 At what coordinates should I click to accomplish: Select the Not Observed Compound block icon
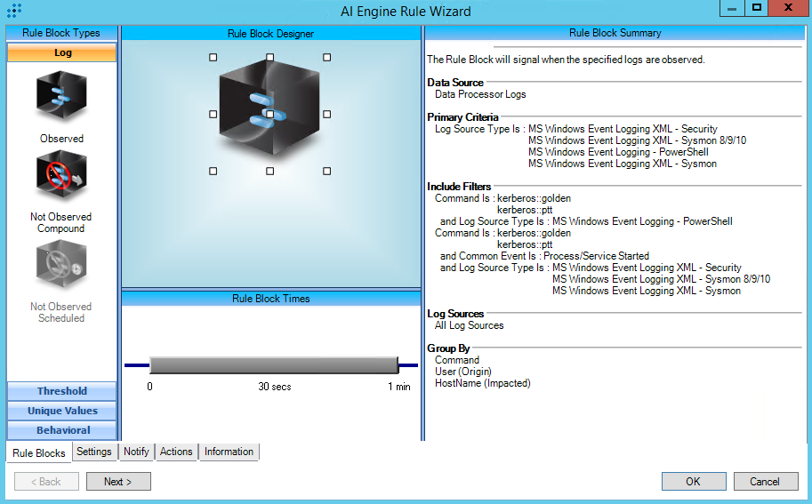click(61, 177)
